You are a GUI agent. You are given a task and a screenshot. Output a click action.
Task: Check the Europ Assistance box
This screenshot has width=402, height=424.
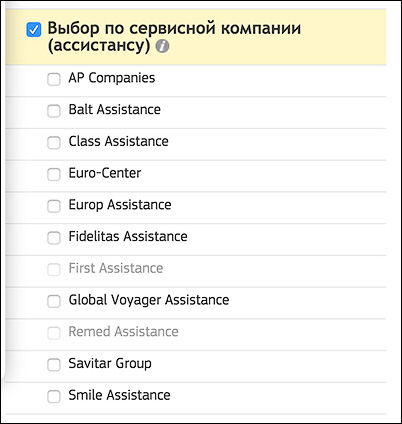tap(54, 206)
